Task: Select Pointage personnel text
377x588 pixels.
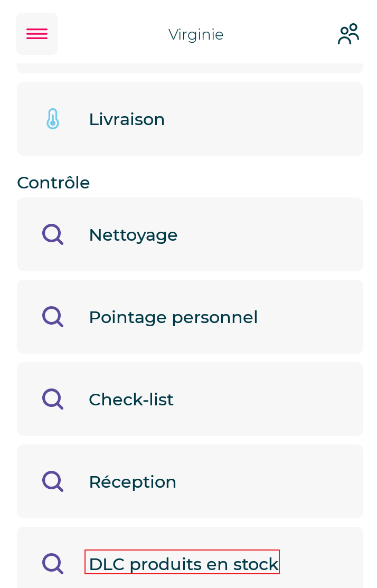Action: click(173, 317)
